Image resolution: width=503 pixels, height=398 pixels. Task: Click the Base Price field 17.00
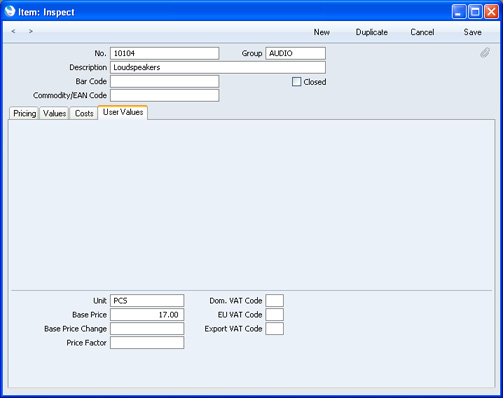click(147, 315)
